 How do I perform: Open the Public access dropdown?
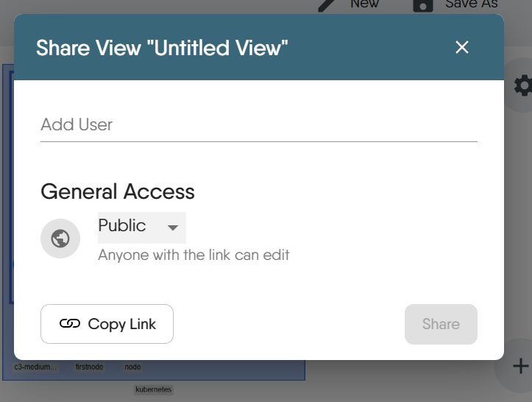(141, 227)
